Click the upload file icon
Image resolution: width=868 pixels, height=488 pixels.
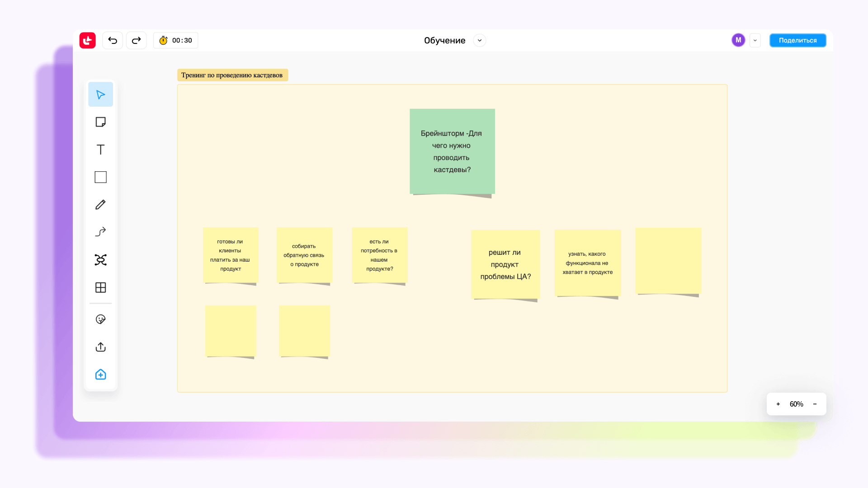[x=100, y=347]
